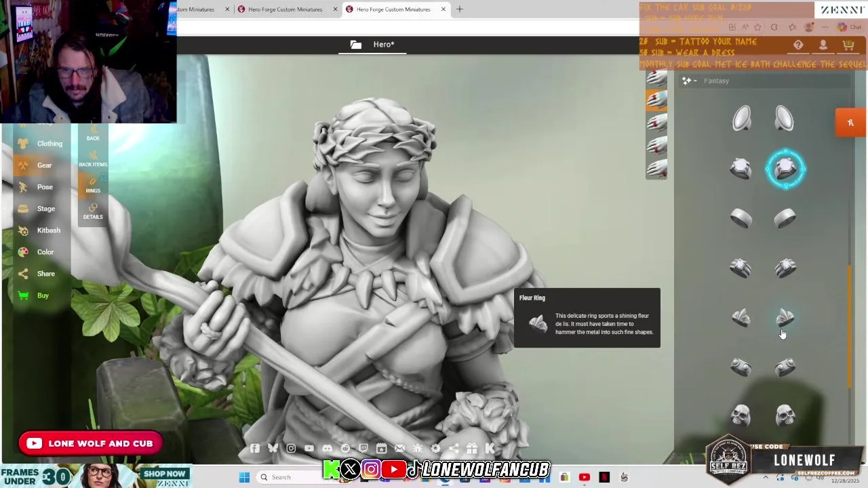Select the left skull ring
Screen dimensions: 868x488
coord(741,415)
